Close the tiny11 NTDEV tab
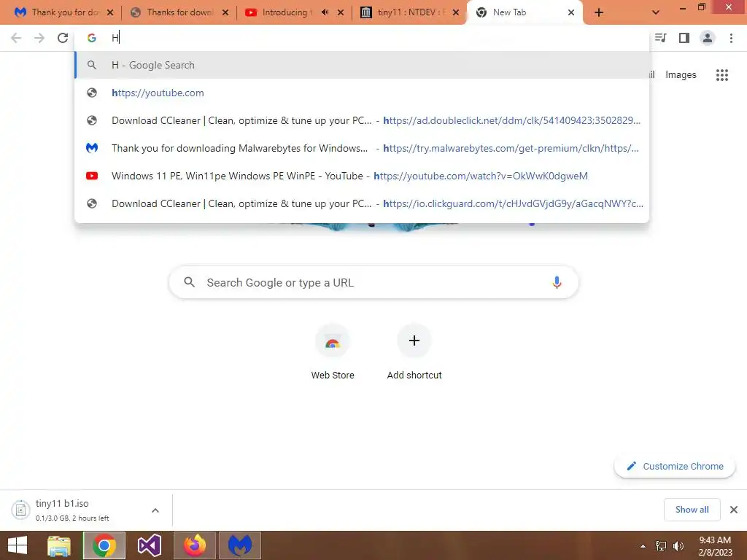747x560 pixels. (456, 12)
